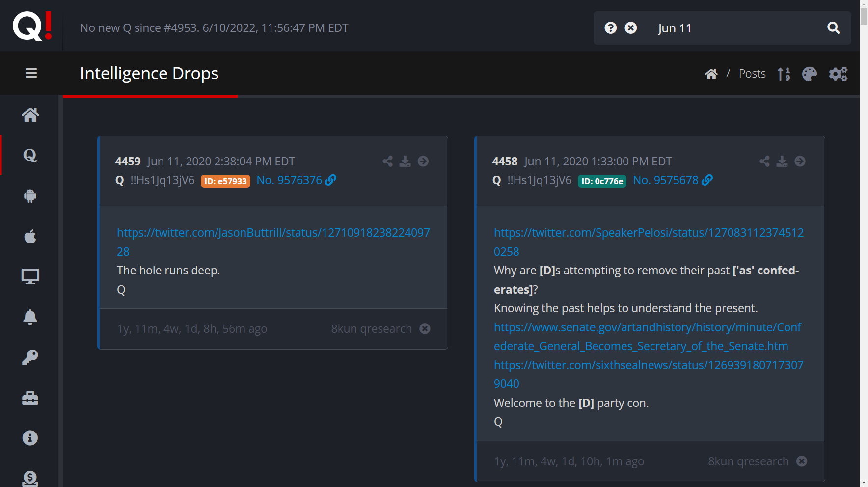The width and height of the screenshot is (868, 487).
Task: Download post 4458 using download icon
Action: click(782, 162)
